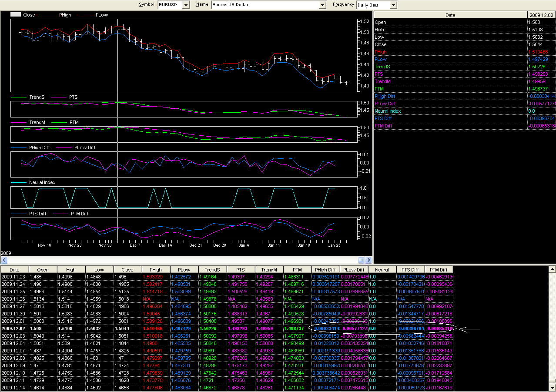Click the PTM Diff column header
This screenshot has width=556, height=392.
(x=439, y=270)
